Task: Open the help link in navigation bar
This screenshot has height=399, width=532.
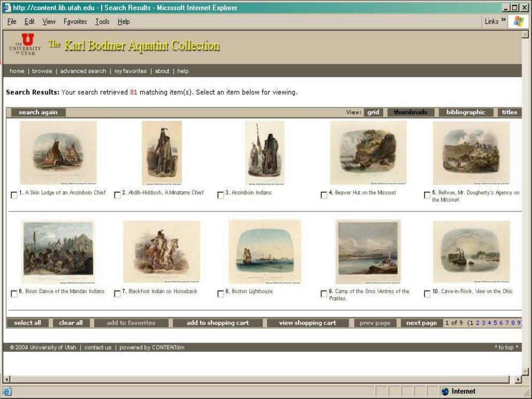Action: pos(183,71)
